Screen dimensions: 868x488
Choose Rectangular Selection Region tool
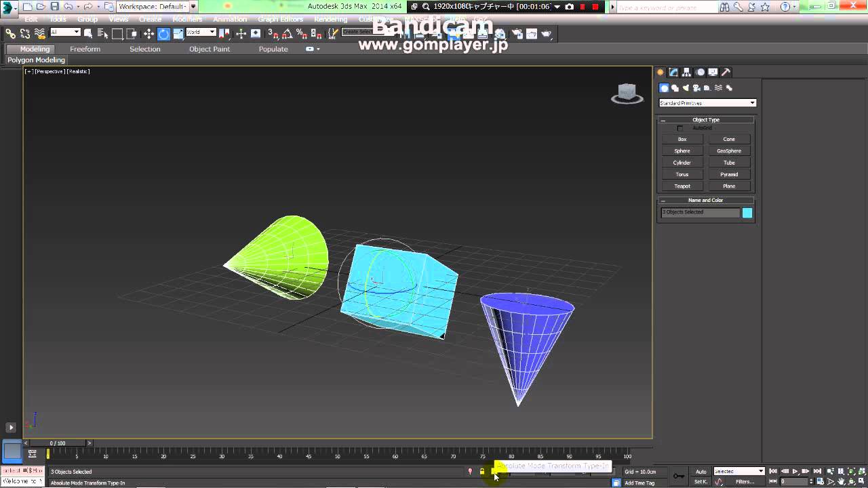pos(117,33)
